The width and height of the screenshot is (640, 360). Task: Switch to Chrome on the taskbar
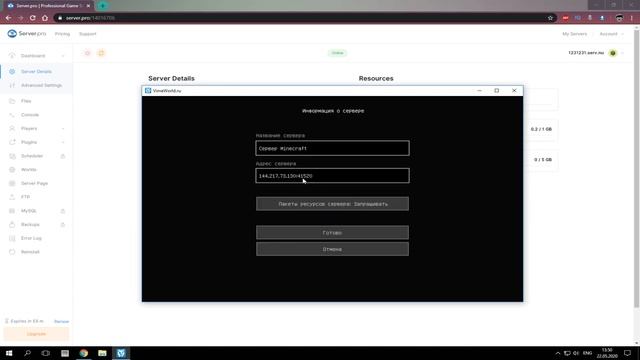pos(84,353)
